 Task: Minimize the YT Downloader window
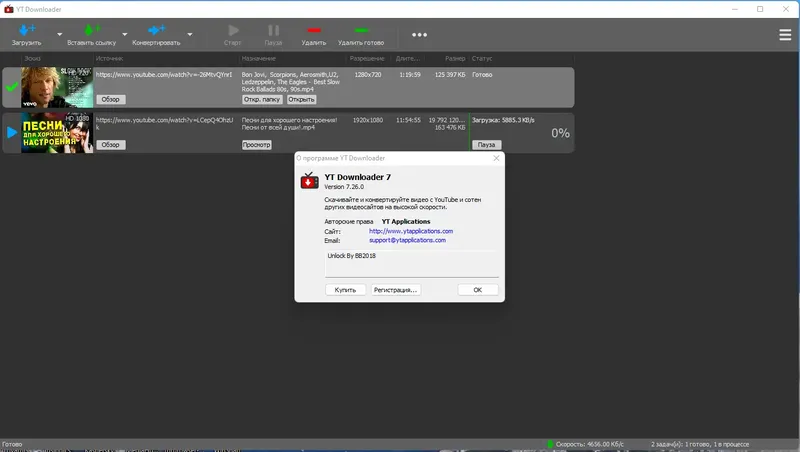[735, 9]
